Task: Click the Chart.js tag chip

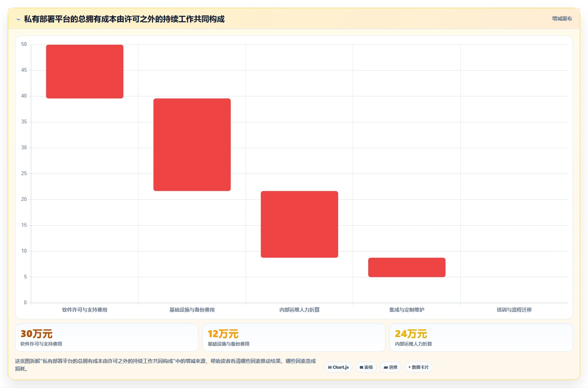Action: pos(338,367)
